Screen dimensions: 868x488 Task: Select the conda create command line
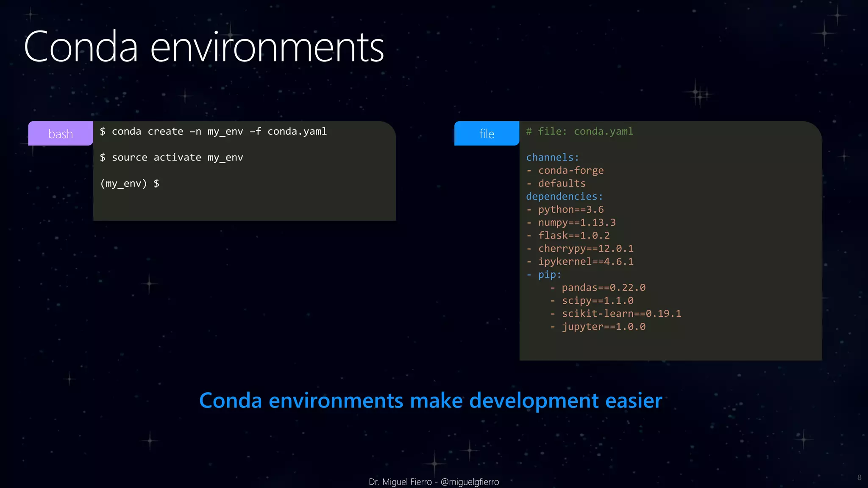click(x=213, y=131)
